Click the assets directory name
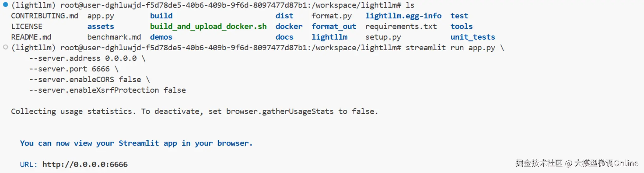Image resolution: width=644 pixels, height=173 pixels. click(100, 27)
